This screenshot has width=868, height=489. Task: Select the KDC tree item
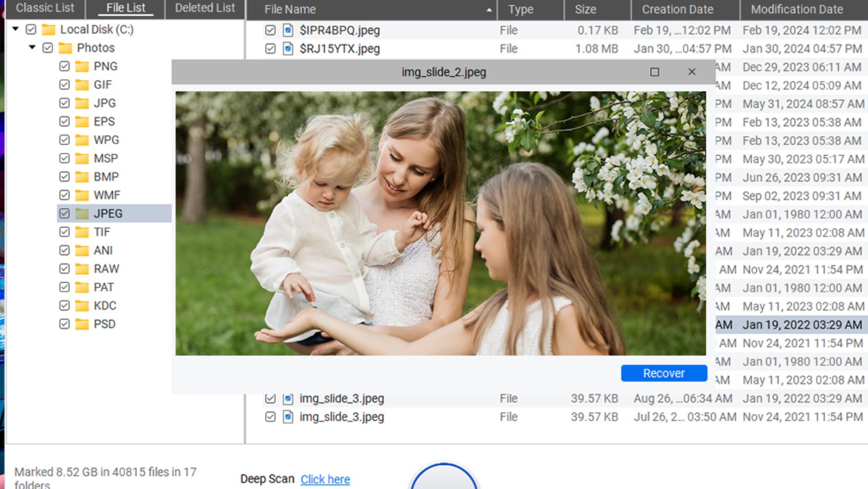pyautogui.click(x=105, y=305)
